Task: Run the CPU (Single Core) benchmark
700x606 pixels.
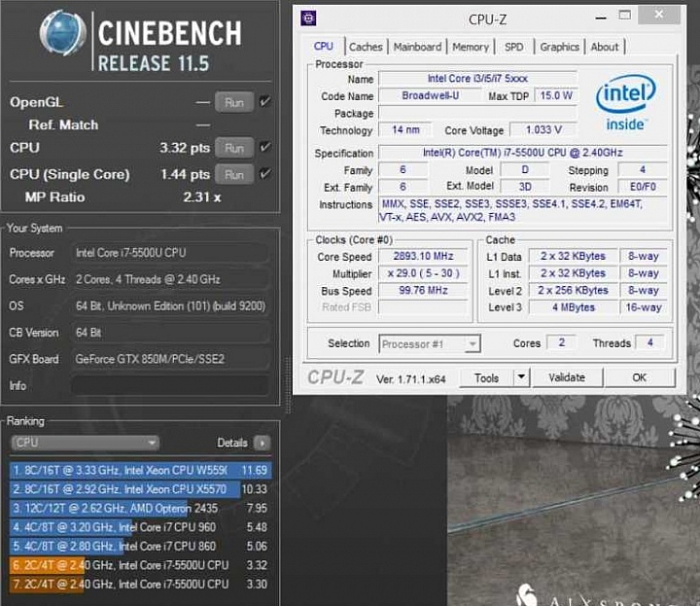Action: pos(234,175)
